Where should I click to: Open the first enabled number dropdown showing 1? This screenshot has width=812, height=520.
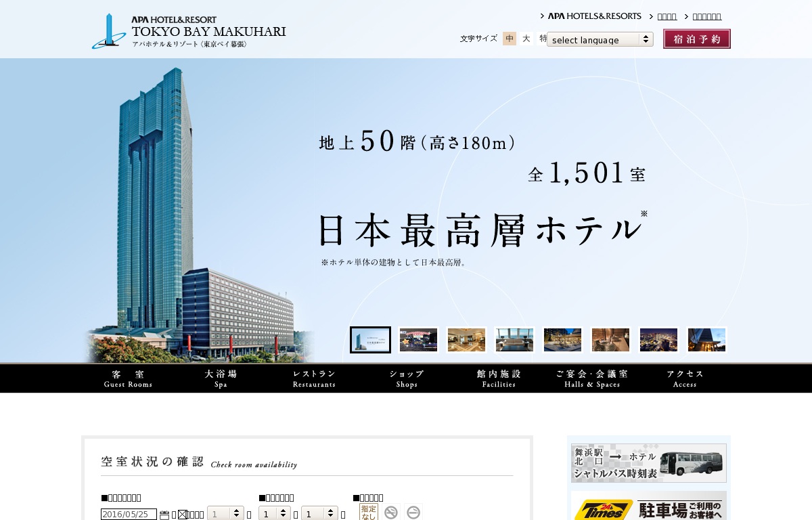(x=274, y=514)
